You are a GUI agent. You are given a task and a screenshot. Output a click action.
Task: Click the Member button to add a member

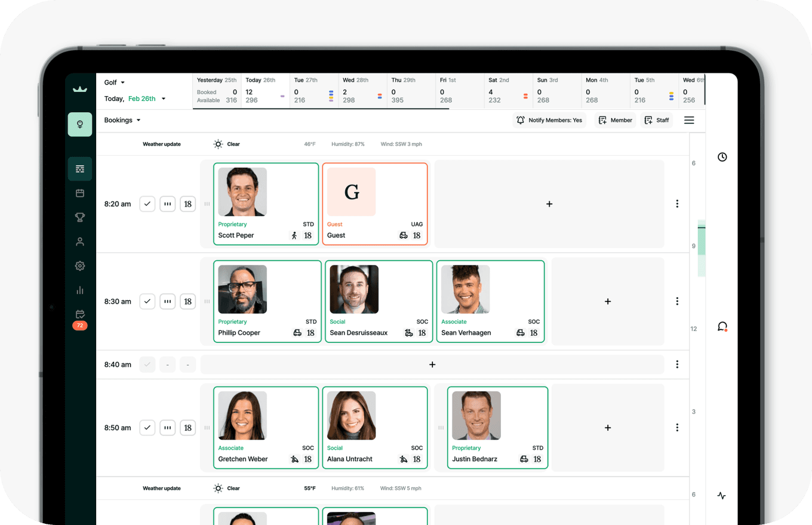[615, 120]
